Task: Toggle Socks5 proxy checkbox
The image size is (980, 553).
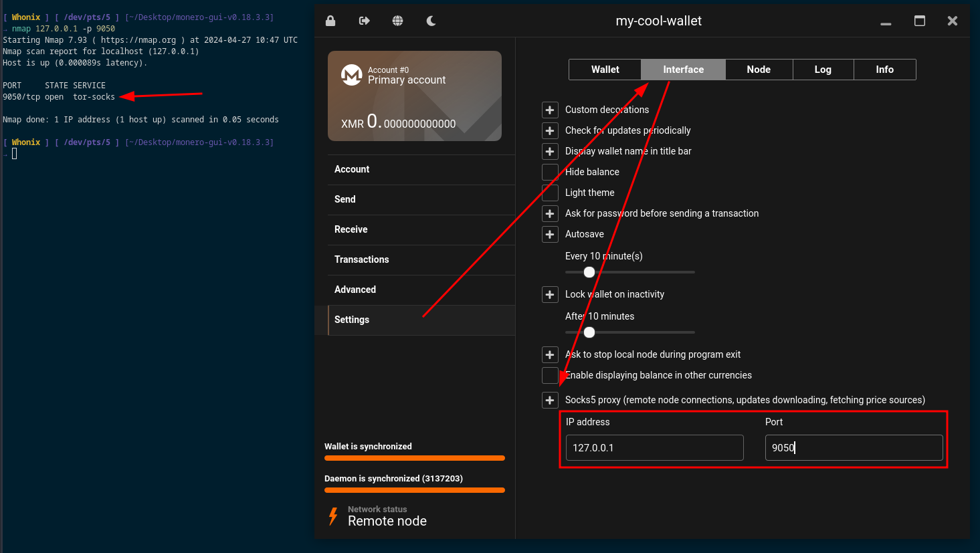Action: 550,400
